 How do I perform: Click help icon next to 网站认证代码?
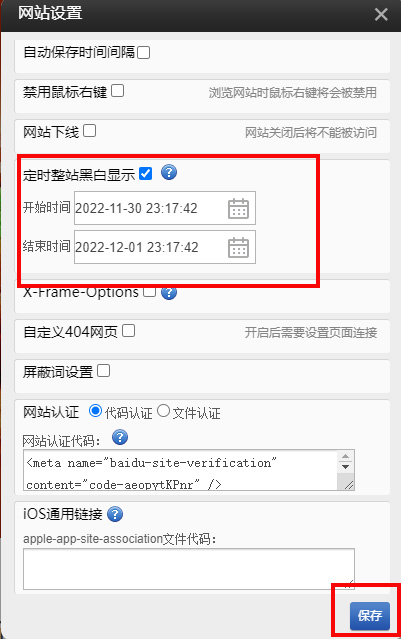[x=120, y=437]
